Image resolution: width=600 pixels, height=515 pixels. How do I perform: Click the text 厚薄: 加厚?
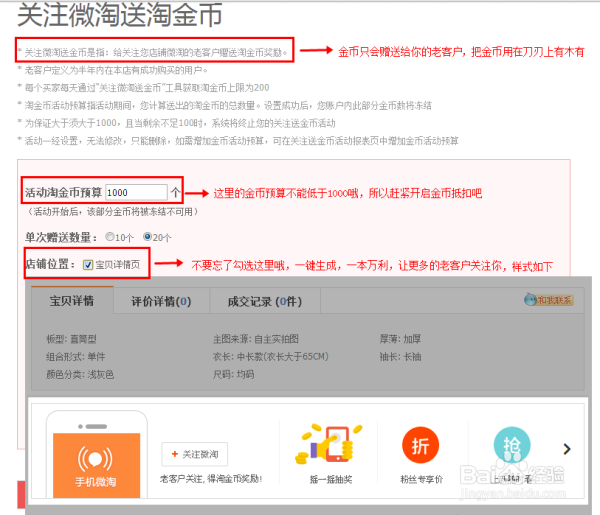coord(400,339)
